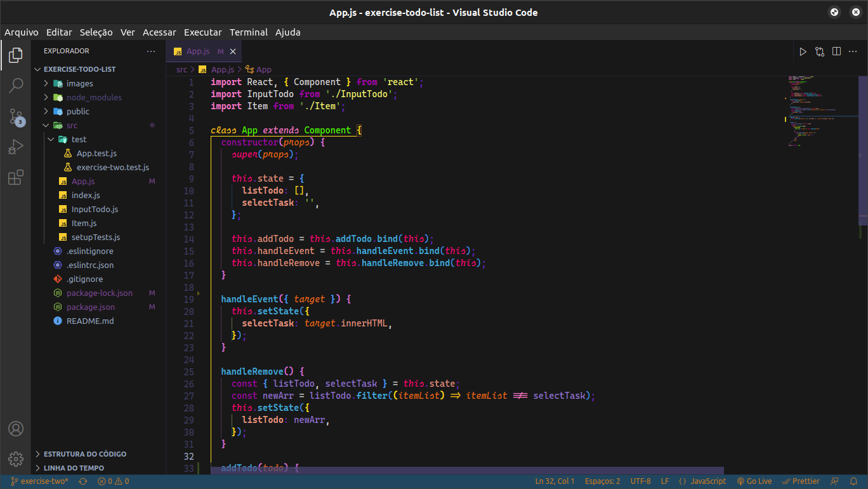Open the Accounts menu icon

16,429
